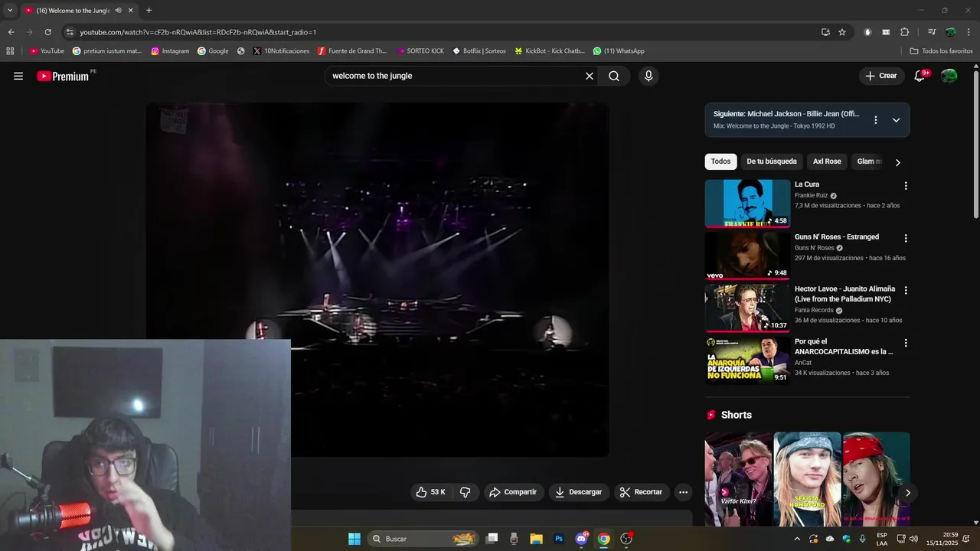Image resolution: width=980 pixels, height=551 pixels.
Task: Open Todos los favoritos folder
Action: tap(941, 51)
